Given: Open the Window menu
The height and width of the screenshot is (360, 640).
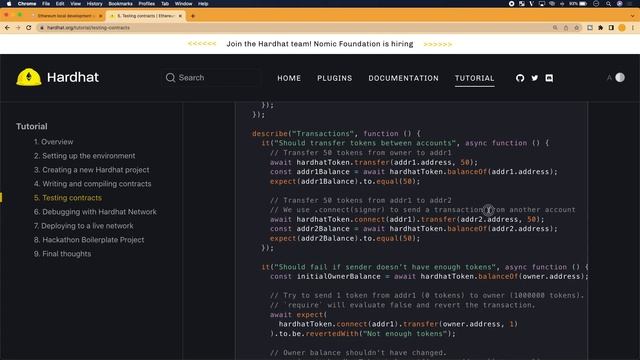Looking at the screenshot, I should click(183, 4).
